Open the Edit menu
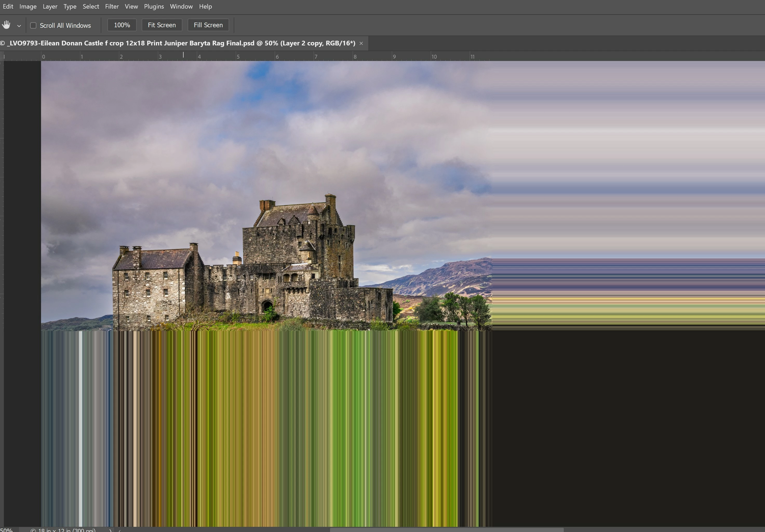765x532 pixels. click(x=8, y=6)
